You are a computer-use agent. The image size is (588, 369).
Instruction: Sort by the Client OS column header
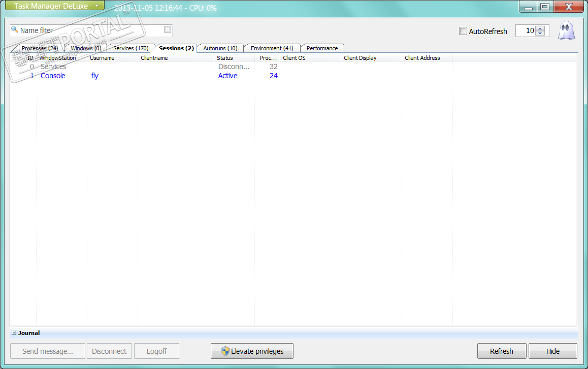(310, 58)
